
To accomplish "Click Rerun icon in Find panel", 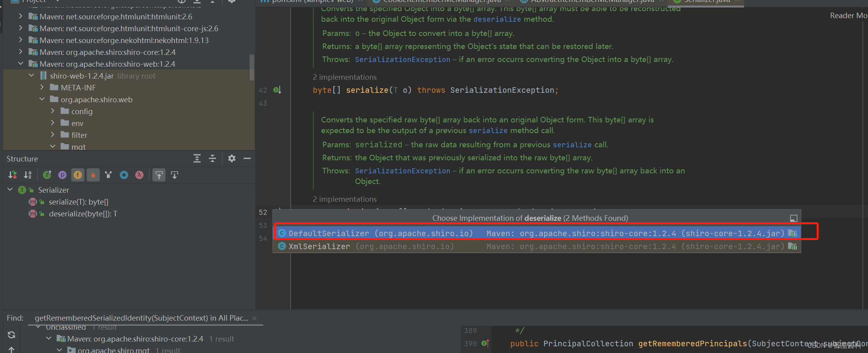I will click(x=11, y=335).
